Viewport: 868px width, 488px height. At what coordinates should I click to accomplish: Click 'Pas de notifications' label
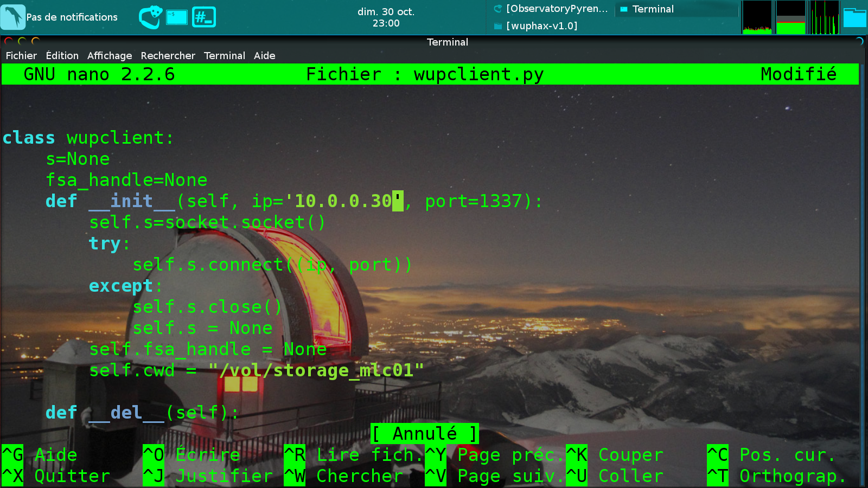click(x=72, y=17)
